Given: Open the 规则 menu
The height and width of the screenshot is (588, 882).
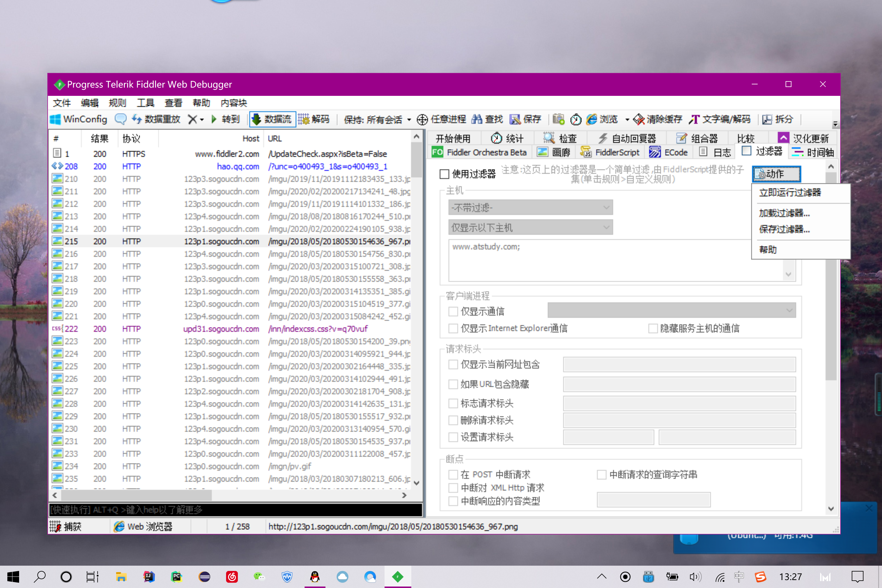Looking at the screenshot, I should pos(117,103).
